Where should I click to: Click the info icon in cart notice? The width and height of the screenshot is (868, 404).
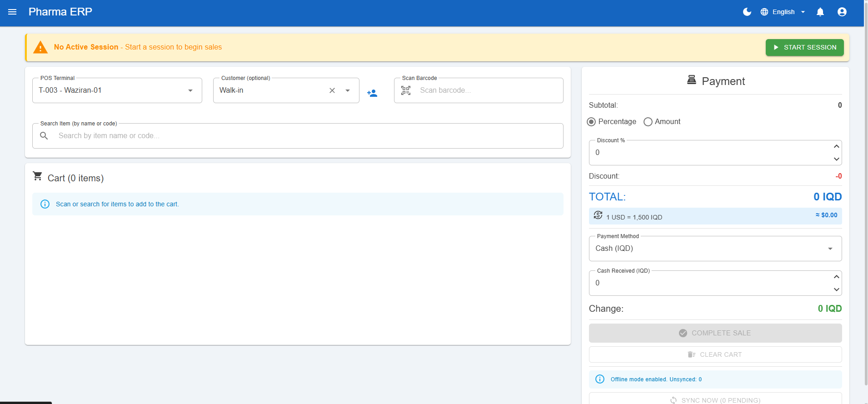[x=45, y=204]
